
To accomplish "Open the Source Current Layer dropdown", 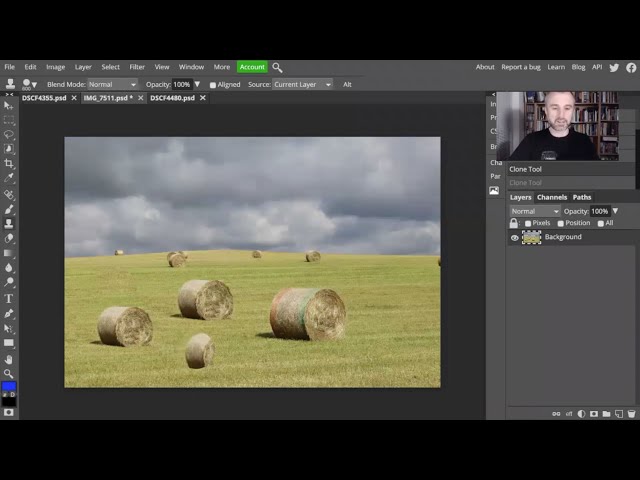I will (x=302, y=84).
